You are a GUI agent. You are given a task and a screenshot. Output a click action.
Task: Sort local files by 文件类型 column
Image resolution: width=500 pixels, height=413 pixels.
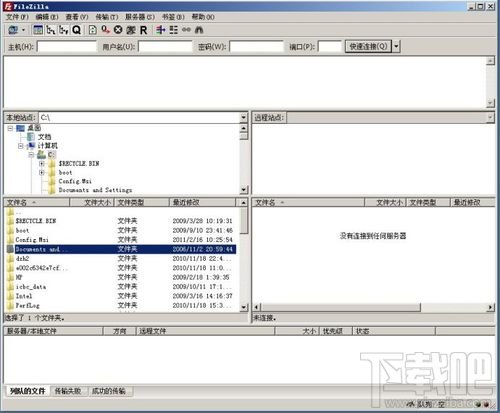(142, 203)
